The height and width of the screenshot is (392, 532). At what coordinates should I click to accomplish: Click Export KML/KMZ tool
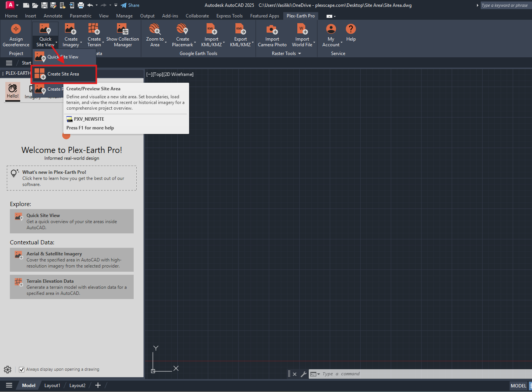pyautogui.click(x=240, y=35)
